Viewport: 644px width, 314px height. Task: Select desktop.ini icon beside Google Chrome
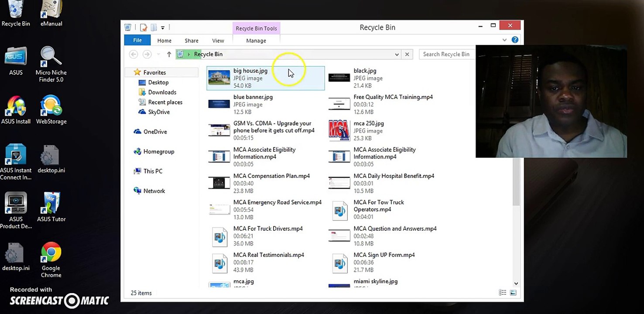coord(16,257)
